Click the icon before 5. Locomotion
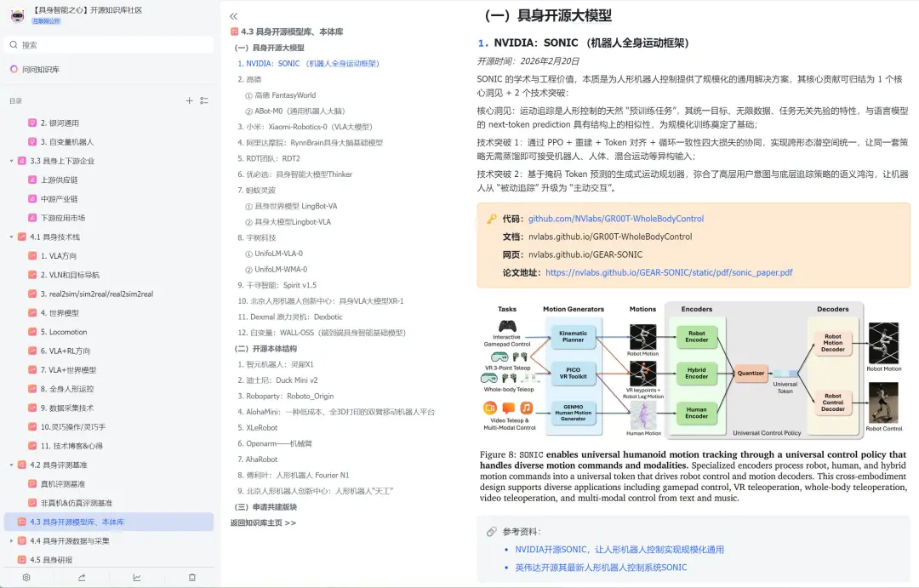The width and height of the screenshot is (919, 588). (32, 332)
